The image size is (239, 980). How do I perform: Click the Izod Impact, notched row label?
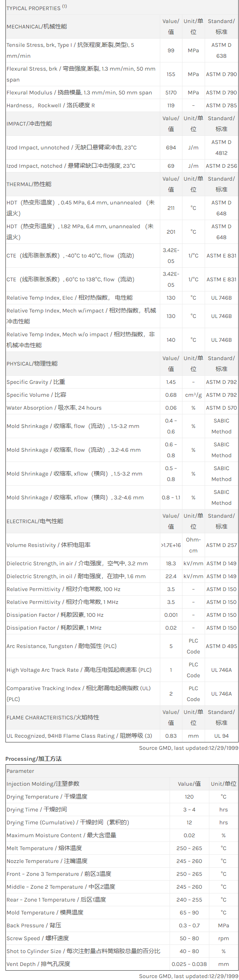pyautogui.click(x=71, y=166)
